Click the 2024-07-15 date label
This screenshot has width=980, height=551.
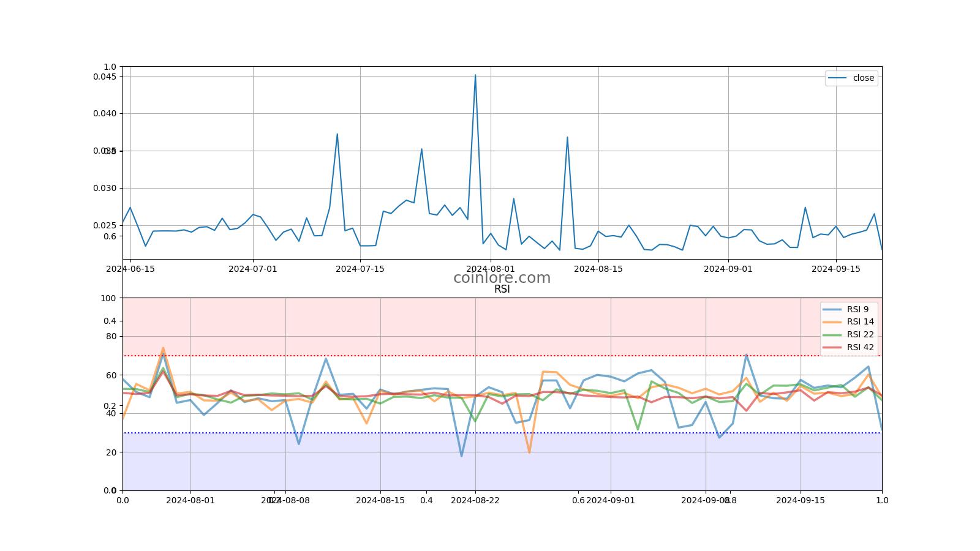tap(360, 268)
